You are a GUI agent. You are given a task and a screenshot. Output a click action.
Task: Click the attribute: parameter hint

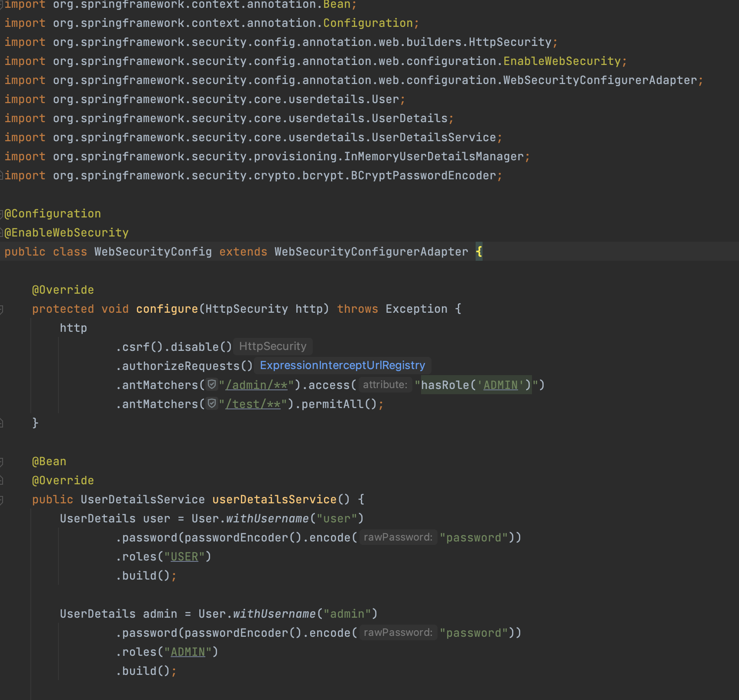(x=385, y=385)
